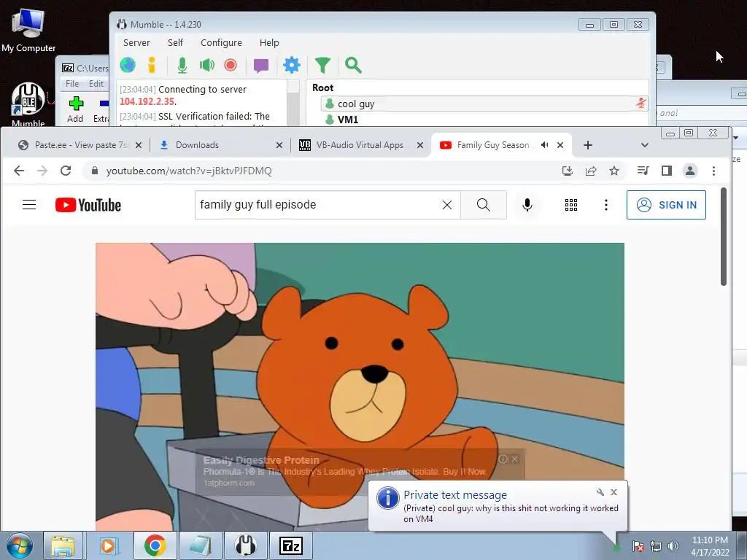Select user cool guy in Mumble
This screenshot has height=560, width=747.
coord(484,104)
